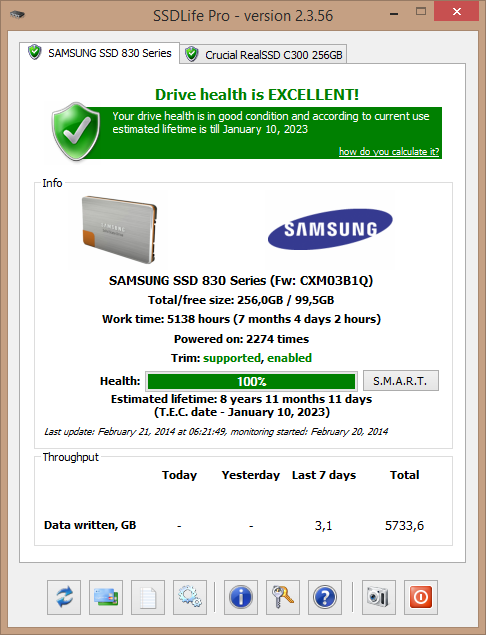The height and width of the screenshot is (635, 486).
Task: Click the 'Today' column header
Action: pyautogui.click(x=179, y=475)
